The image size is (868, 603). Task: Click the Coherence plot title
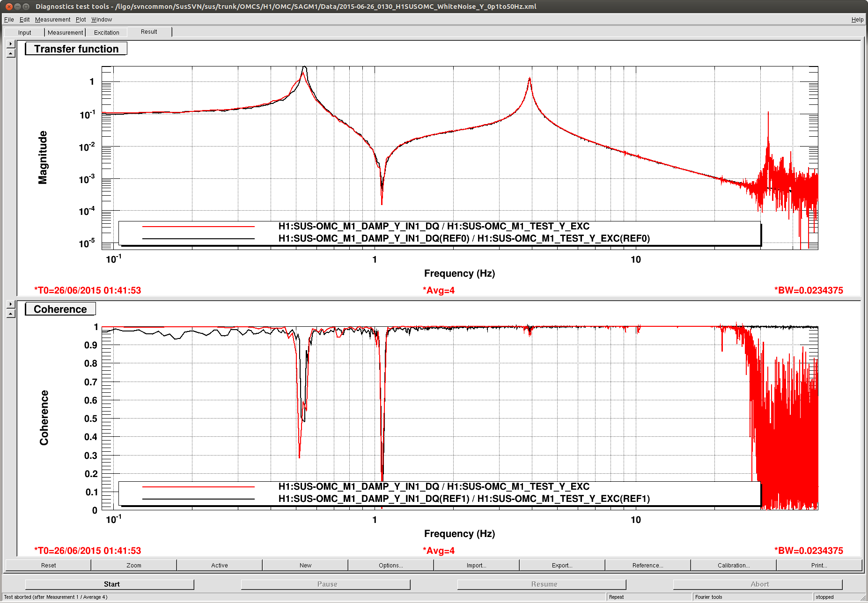pos(60,309)
